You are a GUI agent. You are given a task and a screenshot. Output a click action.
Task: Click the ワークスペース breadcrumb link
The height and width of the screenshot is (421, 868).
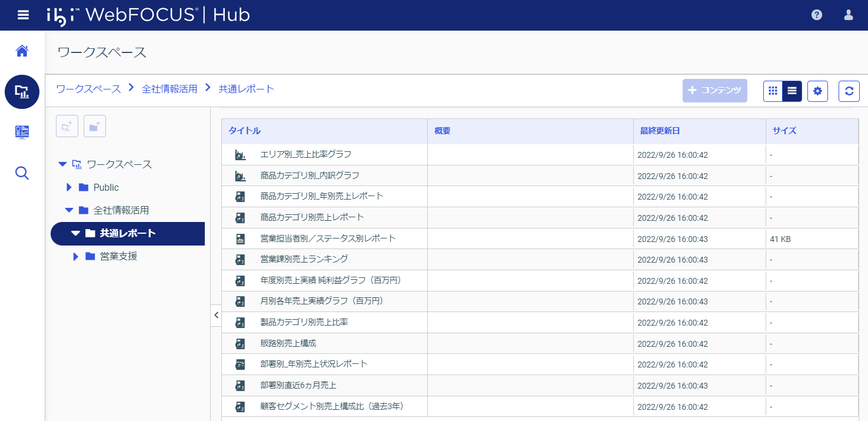88,88
